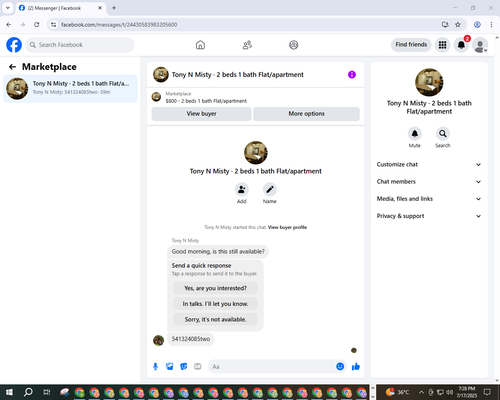Bookmark this page with the star icon
500x400 pixels.
(x=458, y=25)
